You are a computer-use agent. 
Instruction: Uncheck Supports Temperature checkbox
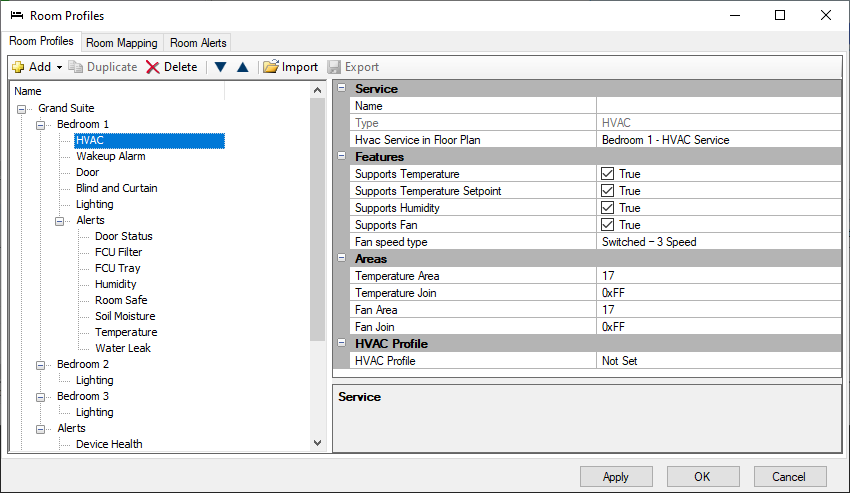(x=607, y=174)
